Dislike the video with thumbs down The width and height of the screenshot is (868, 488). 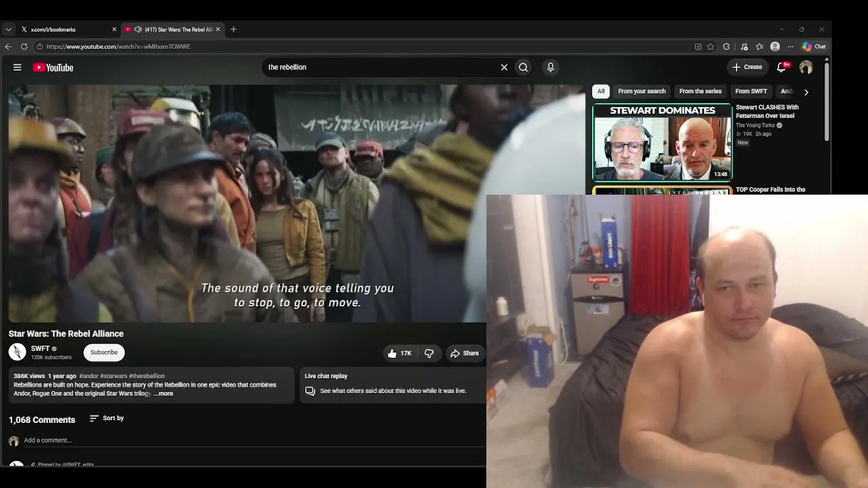pyautogui.click(x=429, y=353)
